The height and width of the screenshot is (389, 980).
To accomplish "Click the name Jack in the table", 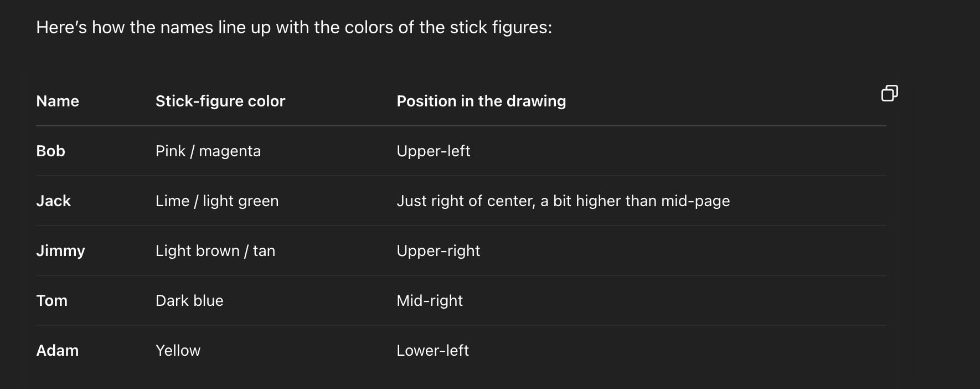I will tap(53, 201).
